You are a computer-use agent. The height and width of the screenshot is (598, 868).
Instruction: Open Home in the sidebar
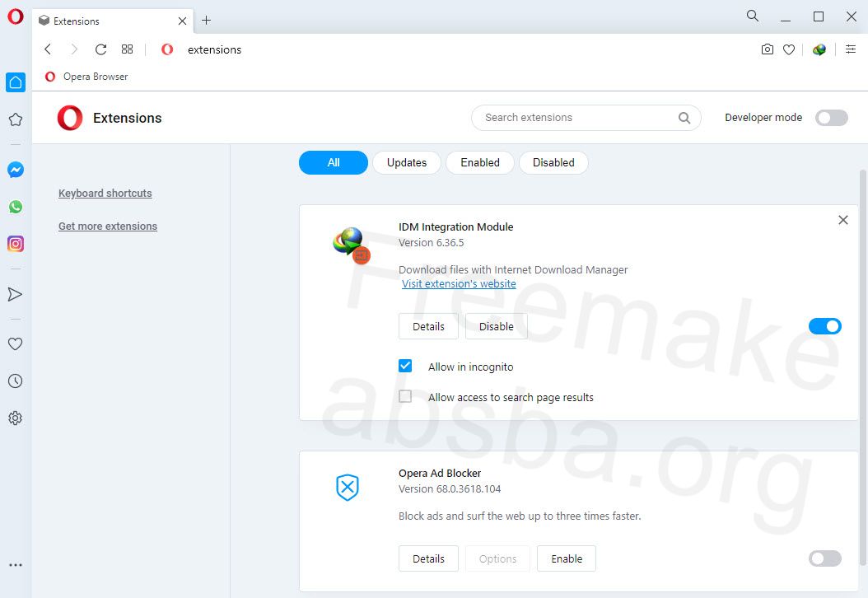16,82
